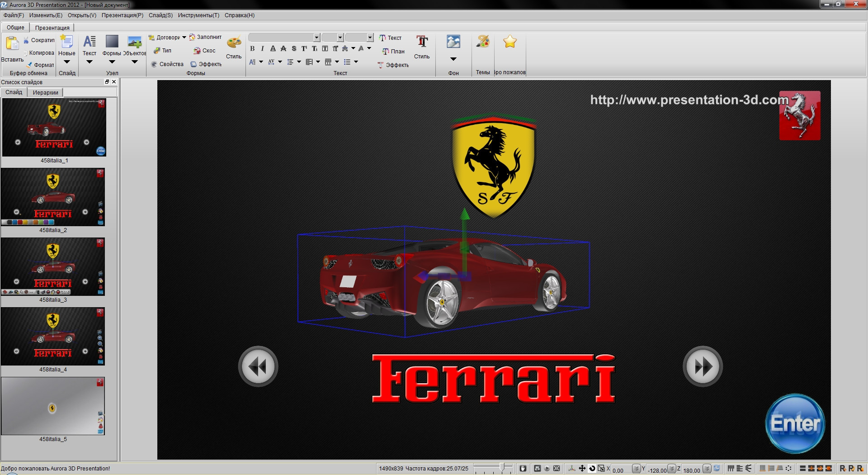Click the yellow star welcome icon
The image size is (868, 475).
(509, 42)
